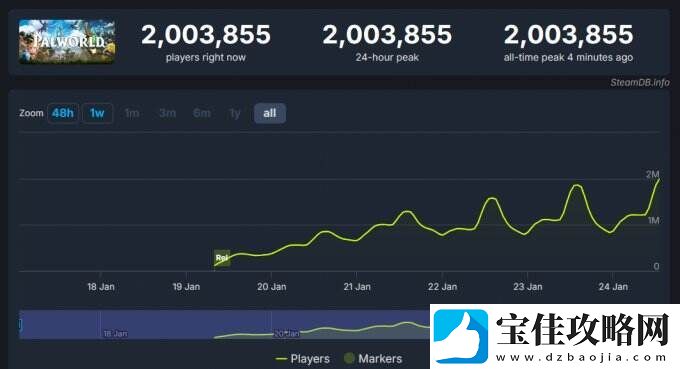The width and height of the screenshot is (680, 369).
Task: Click the 21 Jan axis label
Action: click(357, 287)
